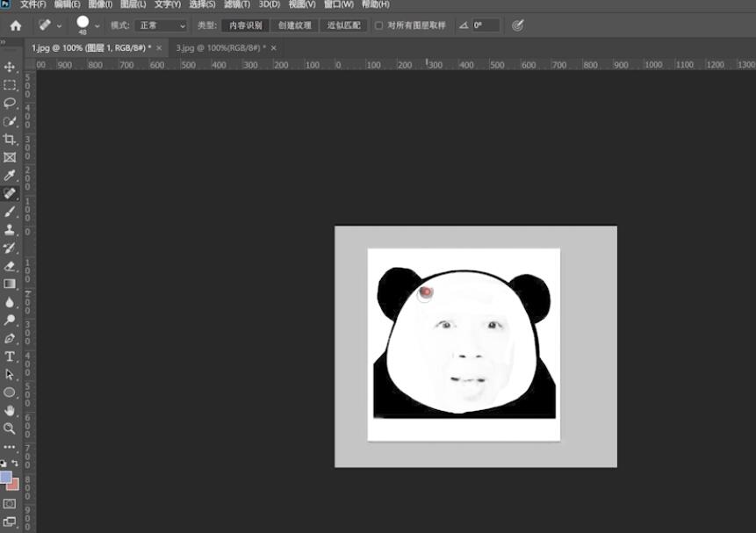The image size is (756, 533).
Task: Change the screen mode
Action: pos(9,522)
